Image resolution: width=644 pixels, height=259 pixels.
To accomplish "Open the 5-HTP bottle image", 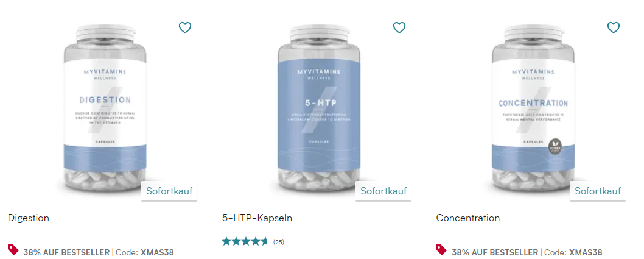I will pyautogui.click(x=319, y=108).
